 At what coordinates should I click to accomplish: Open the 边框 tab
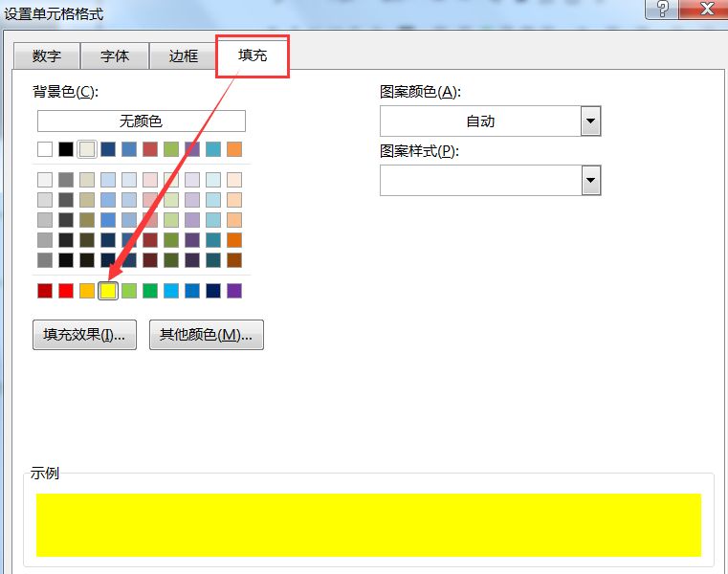point(183,56)
